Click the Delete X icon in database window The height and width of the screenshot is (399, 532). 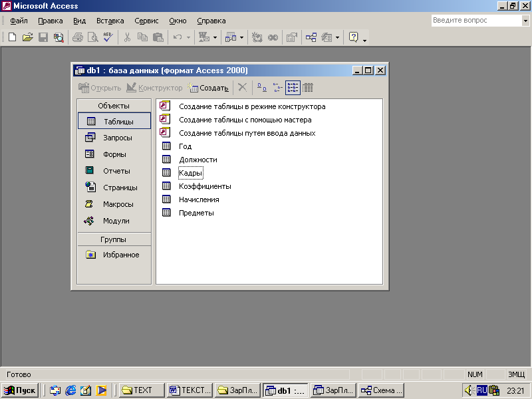click(x=242, y=88)
